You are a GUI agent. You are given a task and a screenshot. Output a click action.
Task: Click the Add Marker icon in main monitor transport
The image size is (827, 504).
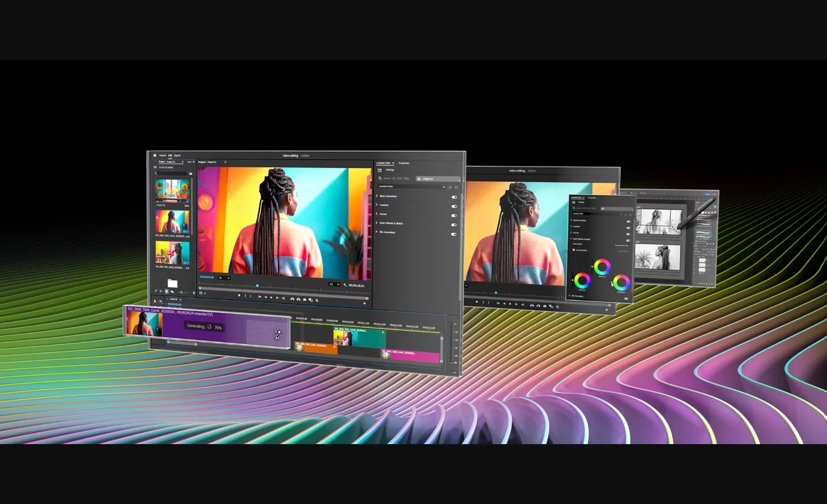tap(239, 296)
